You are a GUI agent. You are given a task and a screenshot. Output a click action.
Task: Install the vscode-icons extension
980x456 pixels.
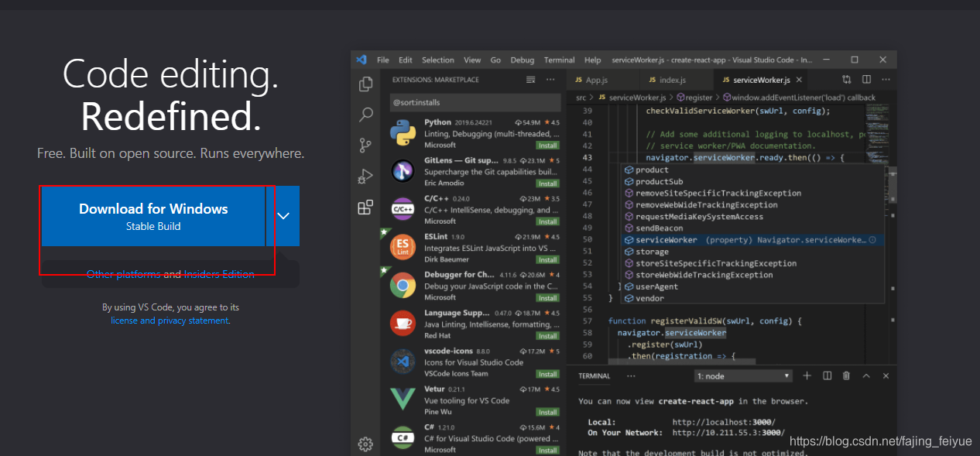tap(548, 374)
